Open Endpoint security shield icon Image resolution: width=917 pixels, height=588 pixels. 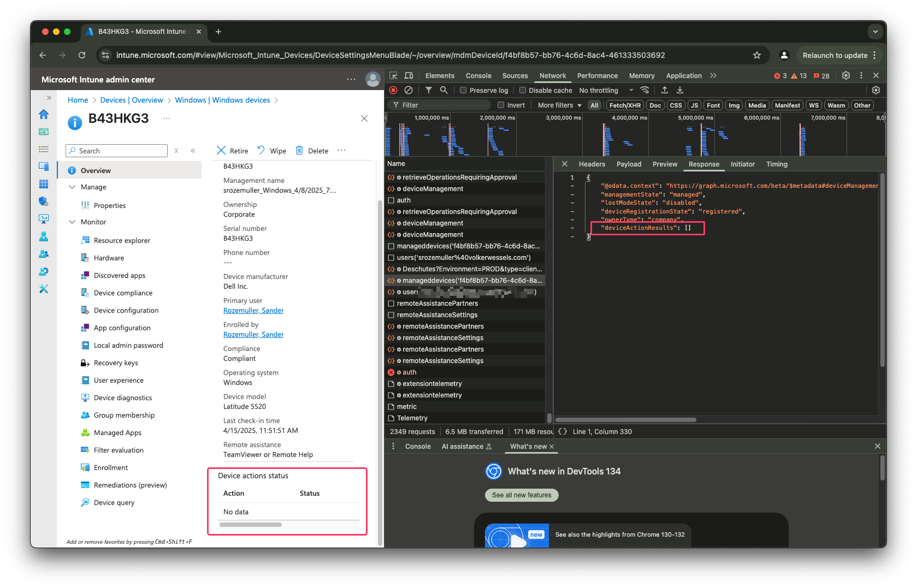(x=44, y=201)
